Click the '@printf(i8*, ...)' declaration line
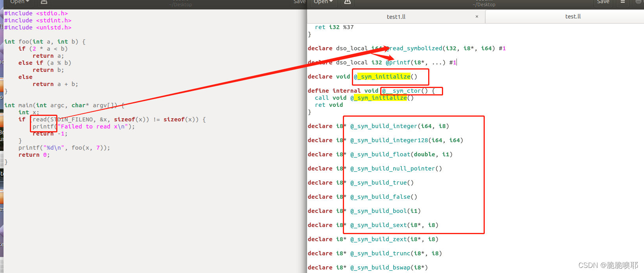The image size is (644, 273). tap(382, 62)
